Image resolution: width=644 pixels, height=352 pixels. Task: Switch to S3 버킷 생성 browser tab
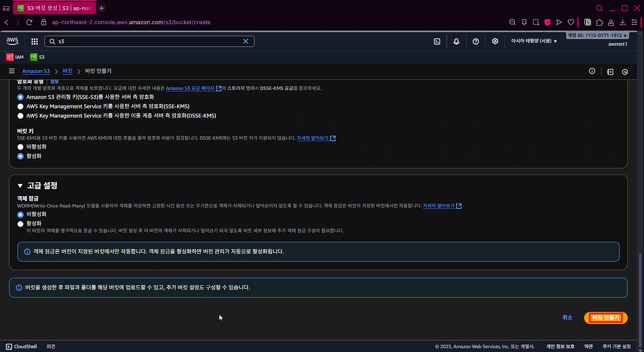tap(55, 8)
